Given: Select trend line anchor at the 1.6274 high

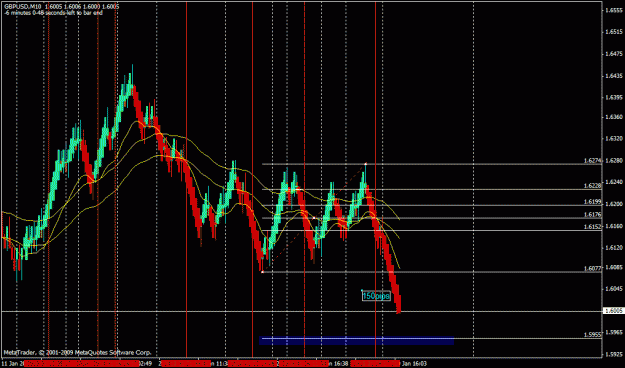Looking at the screenshot, I should pyautogui.click(x=366, y=164).
